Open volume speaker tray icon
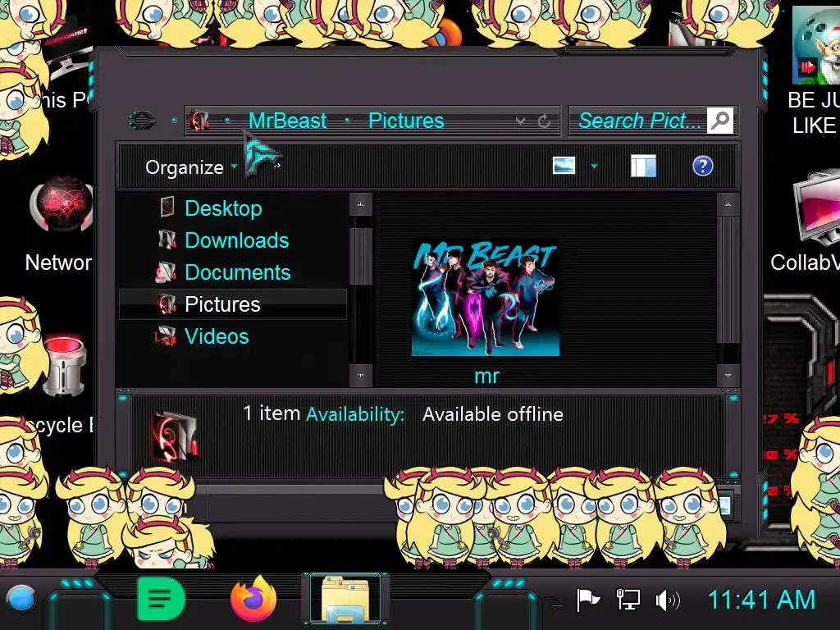This screenshot has width=840, height=630. (668, 600)
